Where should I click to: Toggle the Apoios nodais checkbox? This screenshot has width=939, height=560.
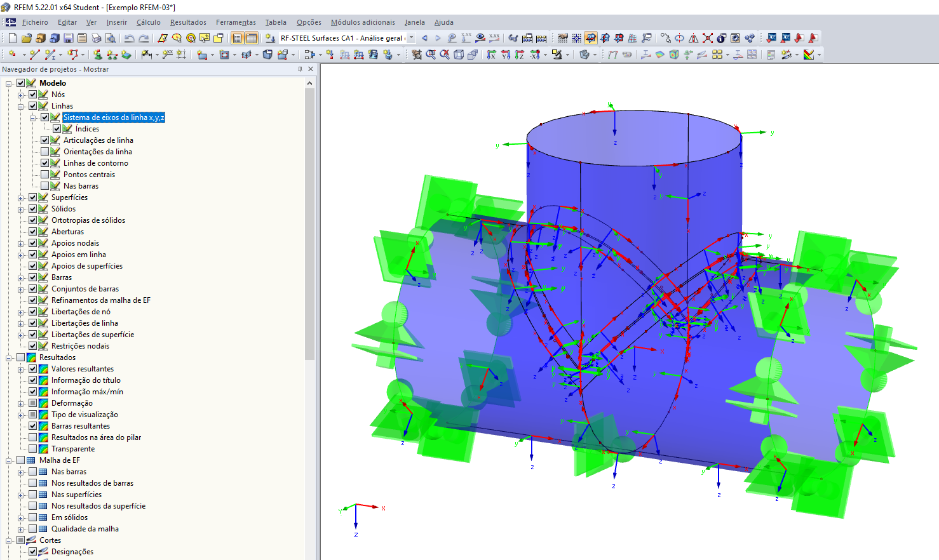pyautogui.click(x=32, y=243)
